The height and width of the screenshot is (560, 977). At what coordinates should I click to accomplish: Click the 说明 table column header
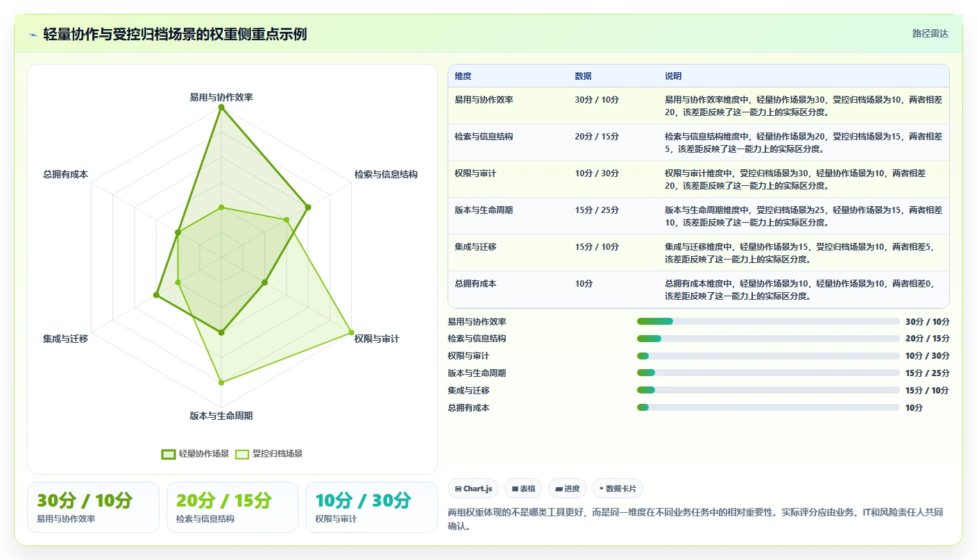coord(673,76)
